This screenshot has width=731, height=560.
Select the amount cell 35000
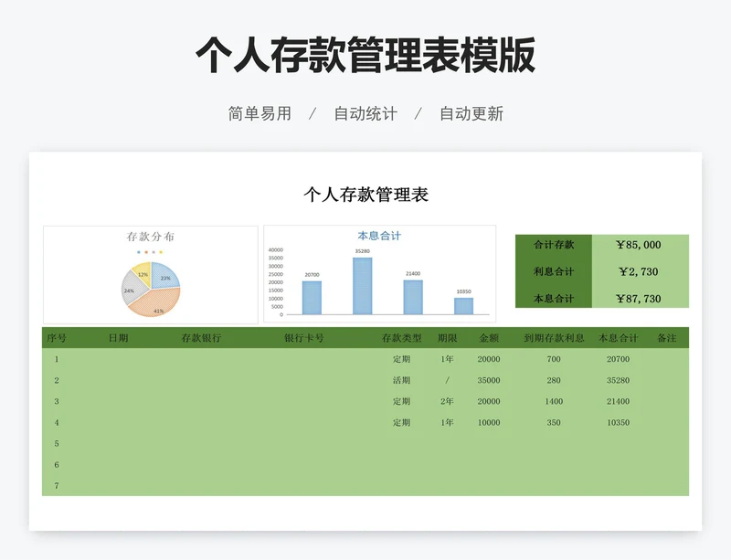tap(489, 380)
